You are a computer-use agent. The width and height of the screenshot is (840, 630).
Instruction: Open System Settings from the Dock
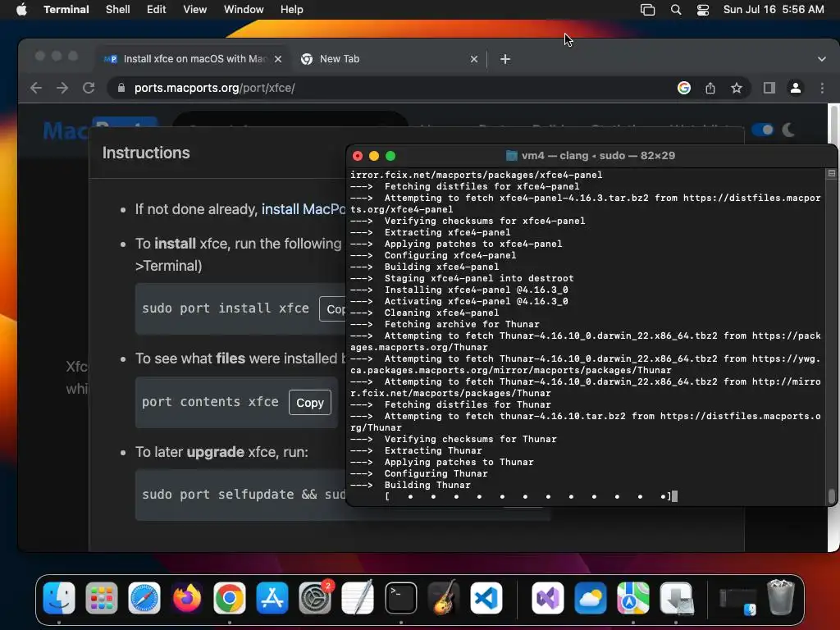(315, 598)
